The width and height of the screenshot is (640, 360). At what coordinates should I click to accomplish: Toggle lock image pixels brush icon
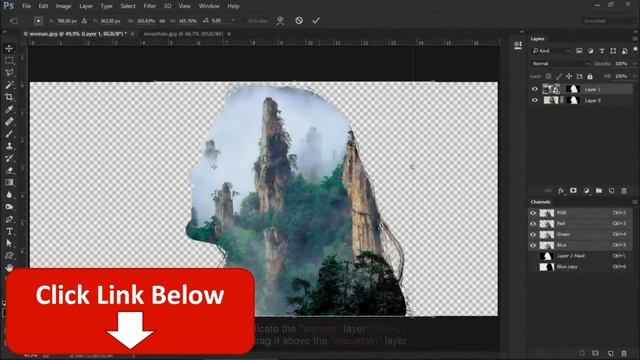(x=559, y=76)
